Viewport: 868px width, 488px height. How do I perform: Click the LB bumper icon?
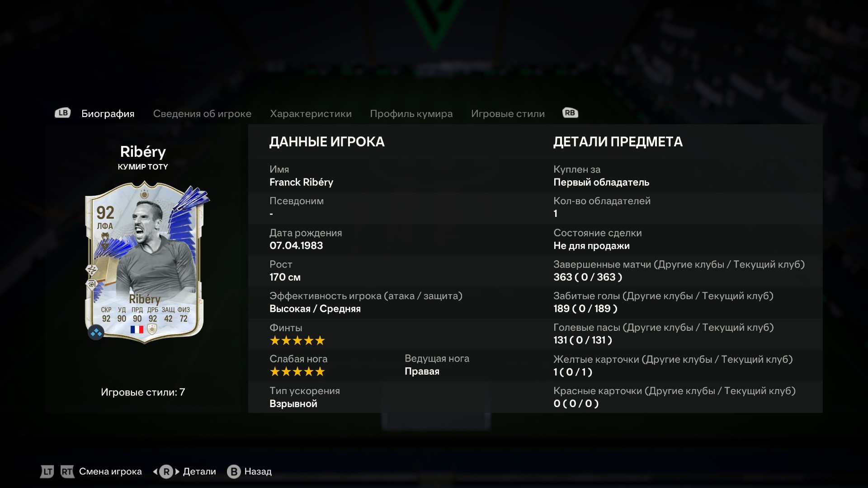62,113
